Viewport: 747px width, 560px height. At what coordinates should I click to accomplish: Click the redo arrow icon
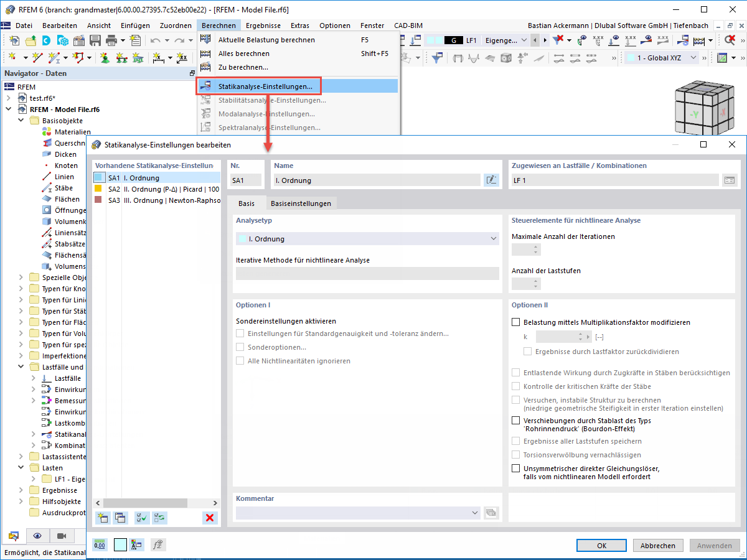pos(179,40)
